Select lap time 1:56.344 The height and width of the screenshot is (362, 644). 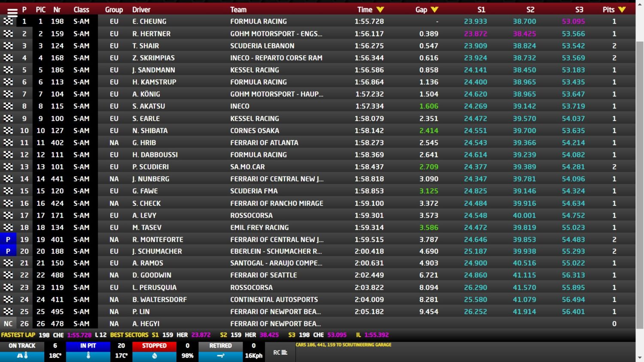369,57
